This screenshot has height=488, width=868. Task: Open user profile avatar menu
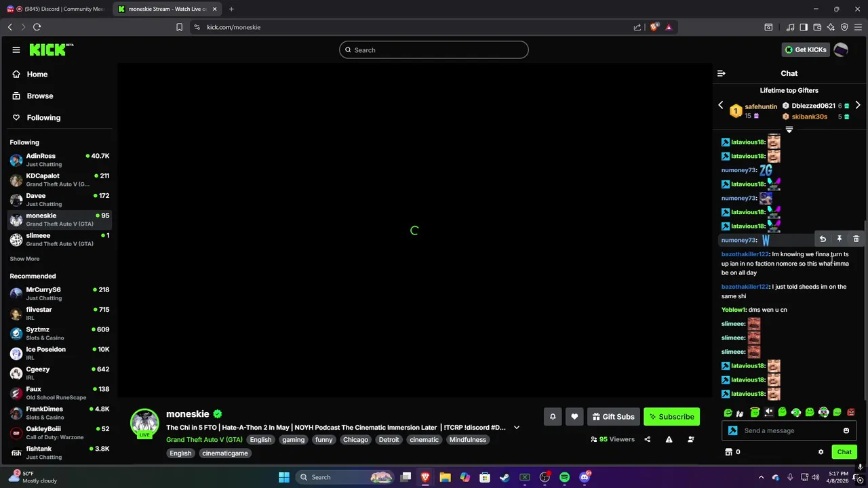coord(841,49)
